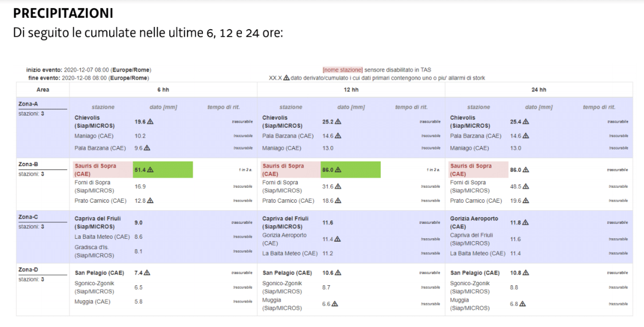Screen dimensions: 644x327
Task: Click the alert triangle next to 11.8
Action: (x=525, y=222)
